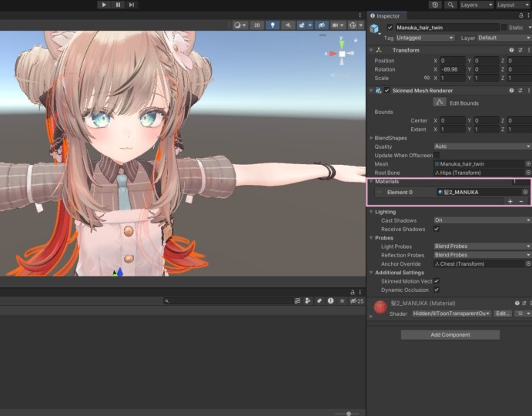Image resolution: width=532 pixels, height=416 pixels.
Task: Toggle the scene gizmo rotation lock icon
Action: (x=356, y=40)
